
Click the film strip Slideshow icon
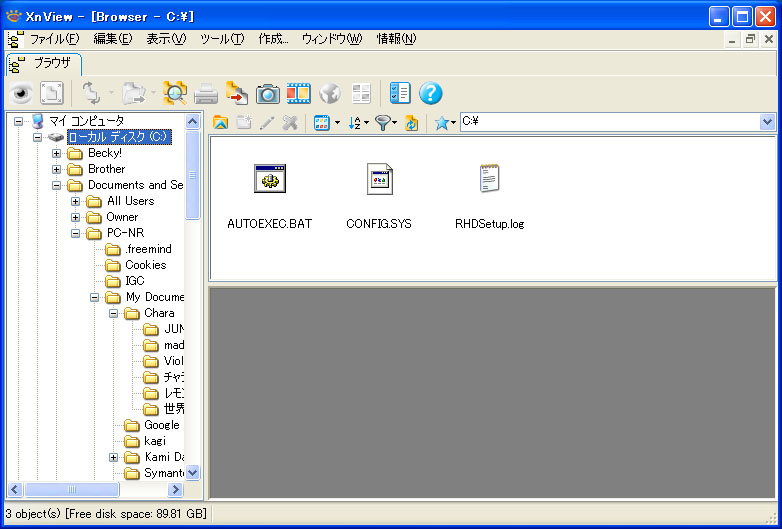click(298, 93)
